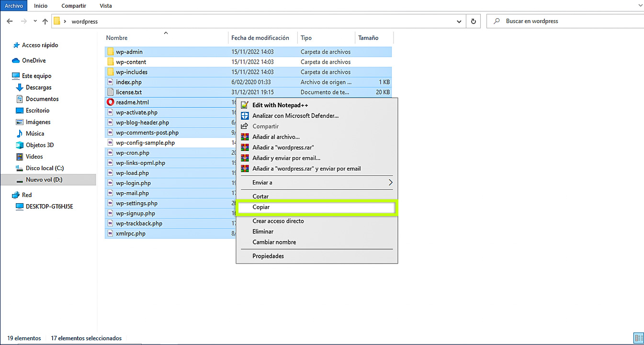Choose Añadir y enviar por email...
The width and height of the screenshot is (644, 345).
tap(316, 158)
